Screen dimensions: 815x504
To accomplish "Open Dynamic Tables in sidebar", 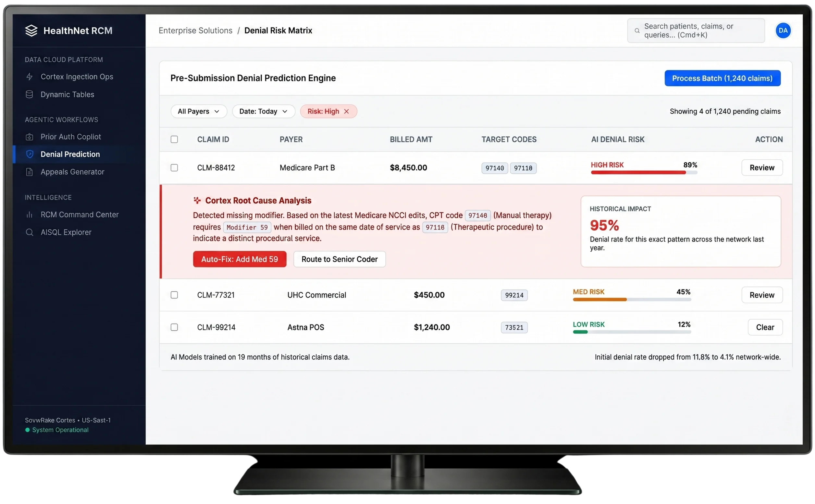I will [67, 94].
